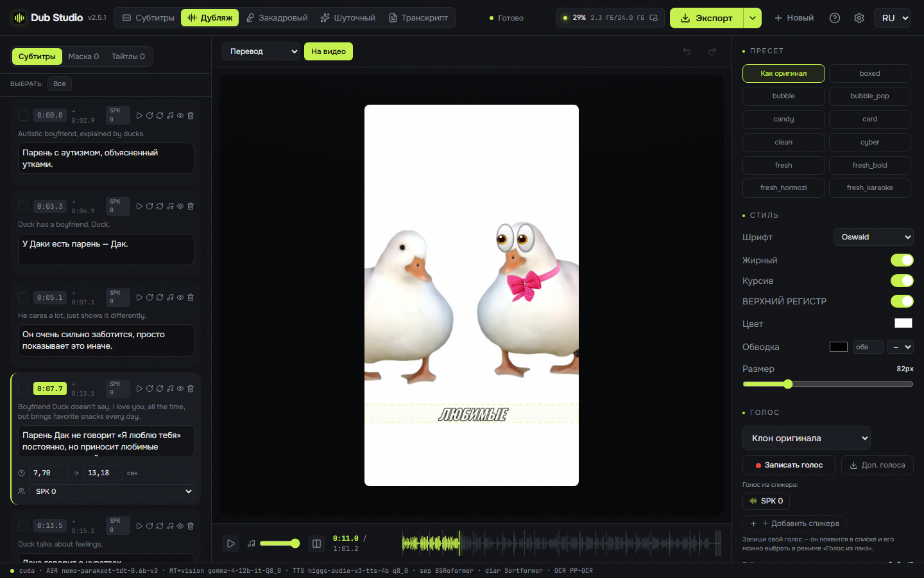Open the Клон оригинала voice dropdown
This screenshot has height=578, width=924.
[x=807, y=438]
